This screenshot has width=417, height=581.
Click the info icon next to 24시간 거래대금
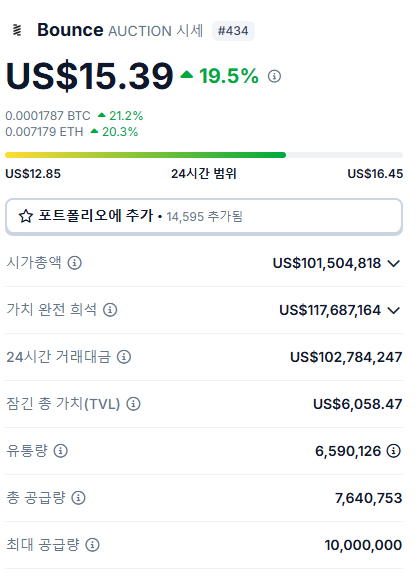click(124, 357)
